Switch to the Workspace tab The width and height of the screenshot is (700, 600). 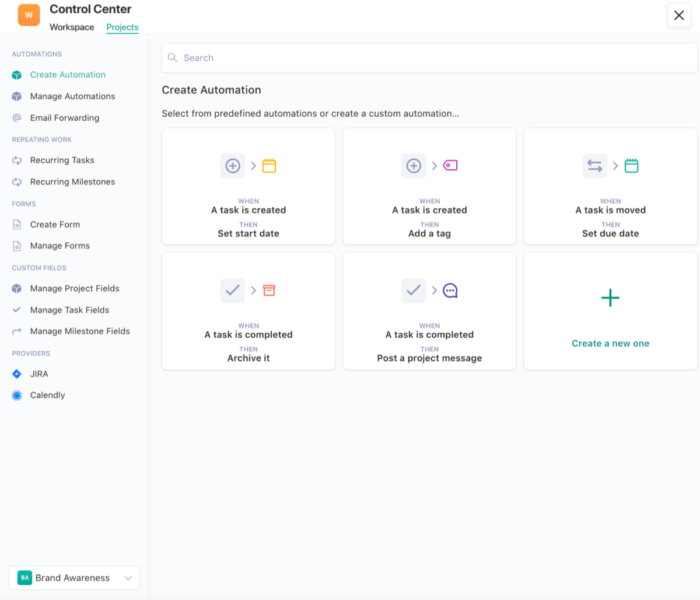click(71, 27)
